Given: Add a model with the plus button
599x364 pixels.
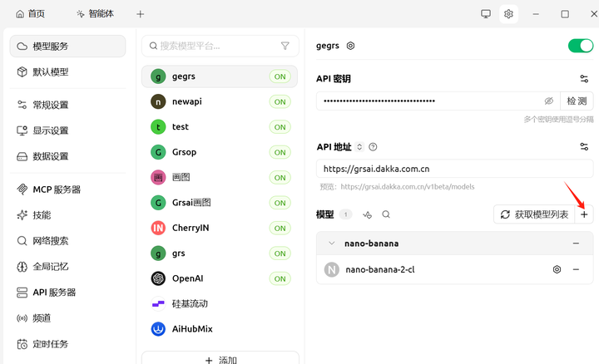Looking at the screenshot, I should point(584,214).
